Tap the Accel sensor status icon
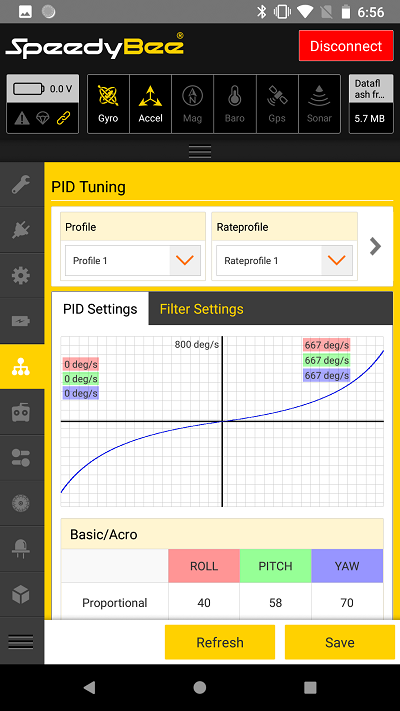 pos(150,104)
